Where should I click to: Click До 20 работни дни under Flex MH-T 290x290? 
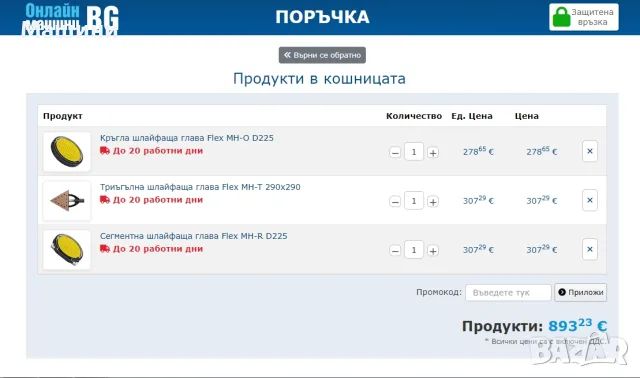click(x=158, y=200)
